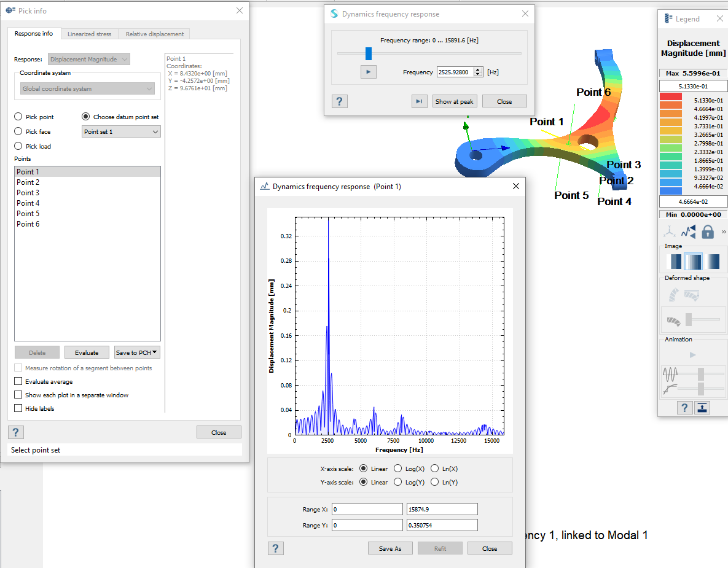Click the first deformed shape icon
This screenshot has height=568, width=728.
(673, 295)
